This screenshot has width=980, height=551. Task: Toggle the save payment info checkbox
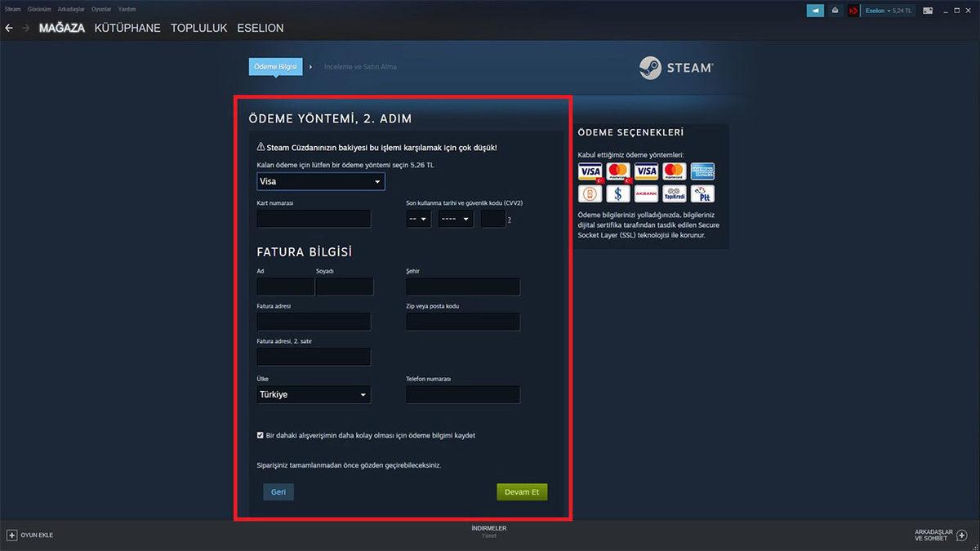coord(261,435)
